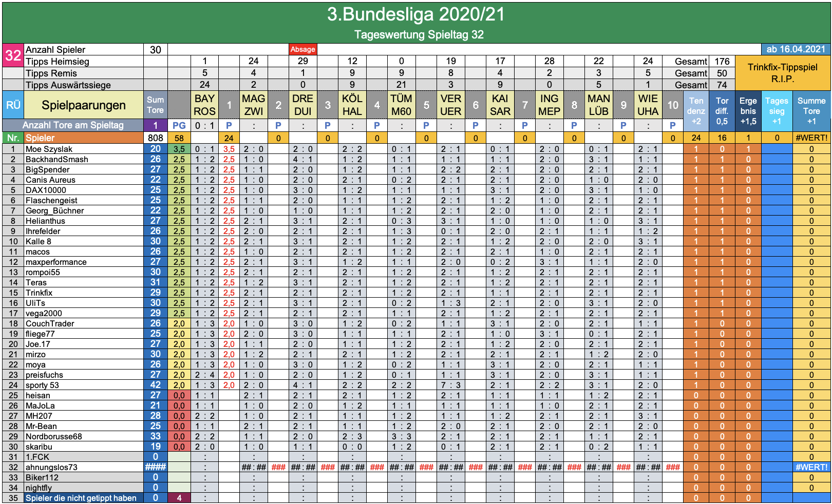Click sporty 53's Sum Tore value 42
The width and height of the screenshot is (832, 504).
155,385
